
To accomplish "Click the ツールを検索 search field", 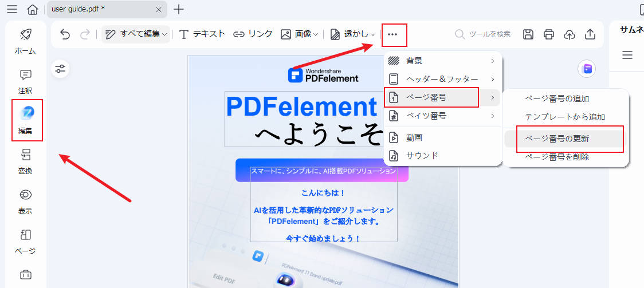I will [484, 34].
